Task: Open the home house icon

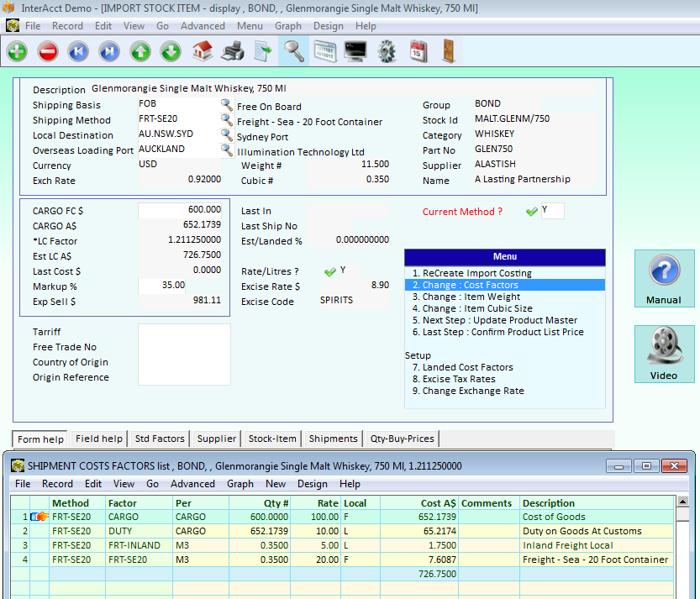Action: click(203, 51)
